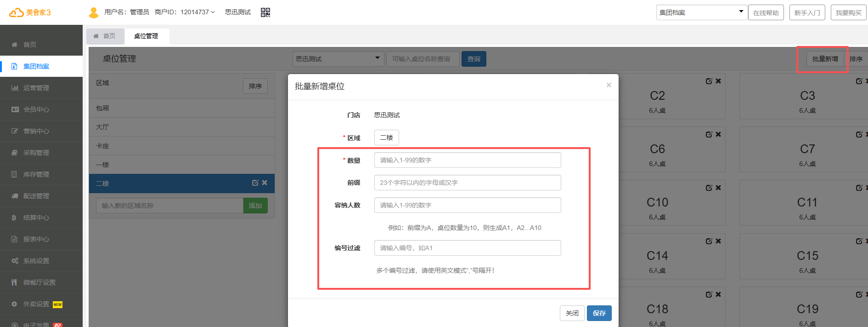Select the 二楼 area tag in dialog
Image resolution: width=868 pixels, height=327 pixels.
(386, 138)
